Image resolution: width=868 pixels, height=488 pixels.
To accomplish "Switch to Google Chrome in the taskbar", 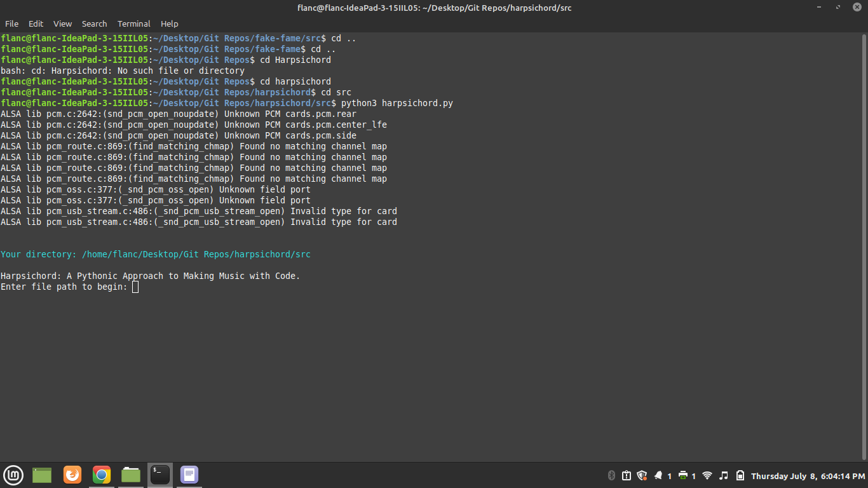I will (x=102, y=475).
